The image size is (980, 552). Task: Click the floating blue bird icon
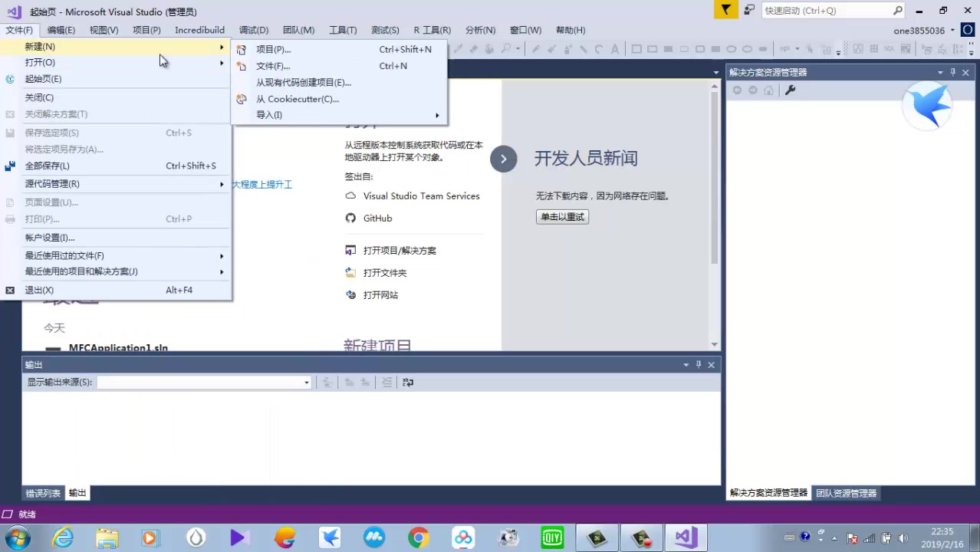coord(927,107)
